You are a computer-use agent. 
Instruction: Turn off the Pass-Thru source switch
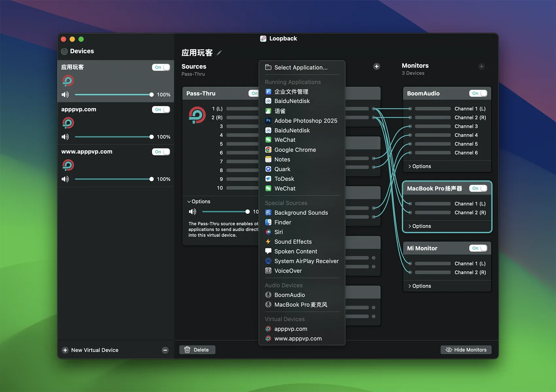point(254,93)
